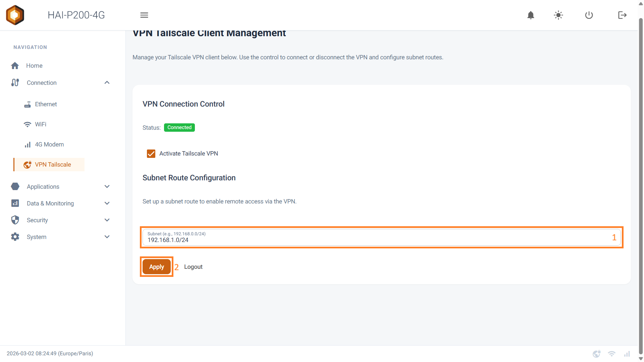Expand the Data & Monitoring section
Image resolution: width=644 pixels, height=362 pixels.
point(107,203)
